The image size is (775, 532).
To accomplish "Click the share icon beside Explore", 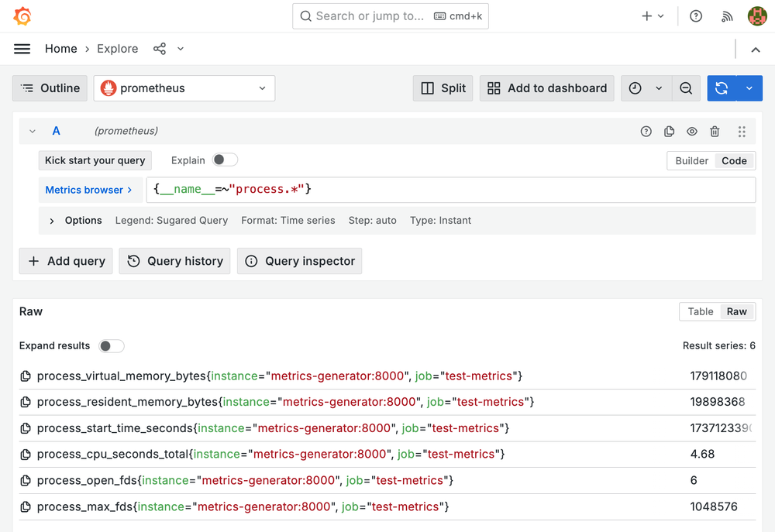I will (x=160, y=49).
